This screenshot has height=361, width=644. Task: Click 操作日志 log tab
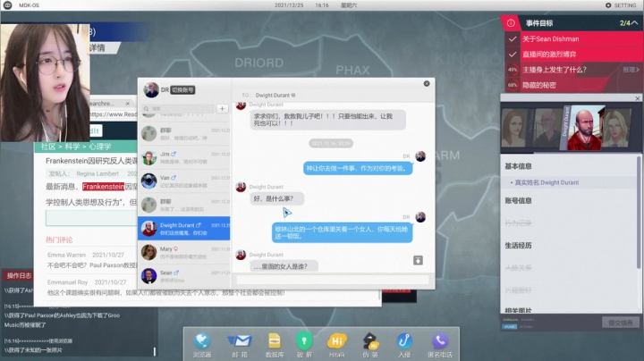[x=19, y=276]
